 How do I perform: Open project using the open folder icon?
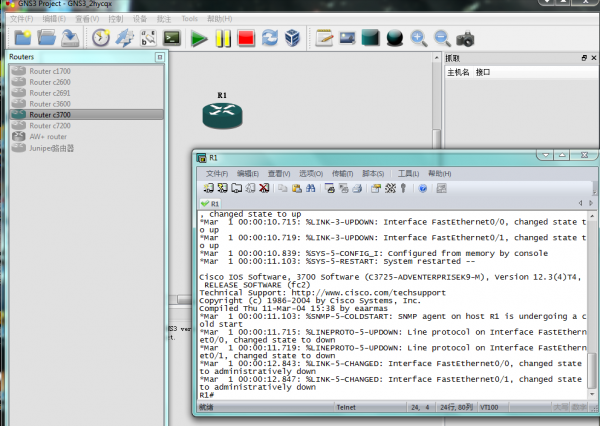point(46,38)
